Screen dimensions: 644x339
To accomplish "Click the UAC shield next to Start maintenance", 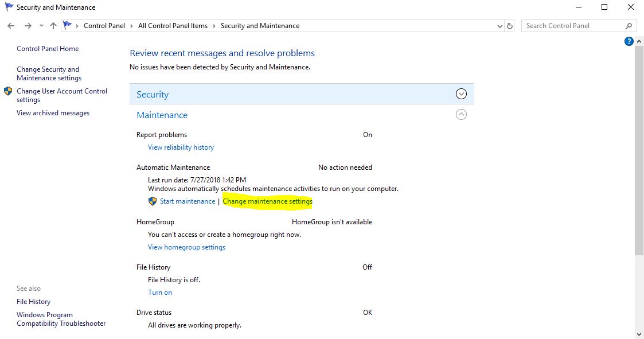I will [x=152, y=201].
